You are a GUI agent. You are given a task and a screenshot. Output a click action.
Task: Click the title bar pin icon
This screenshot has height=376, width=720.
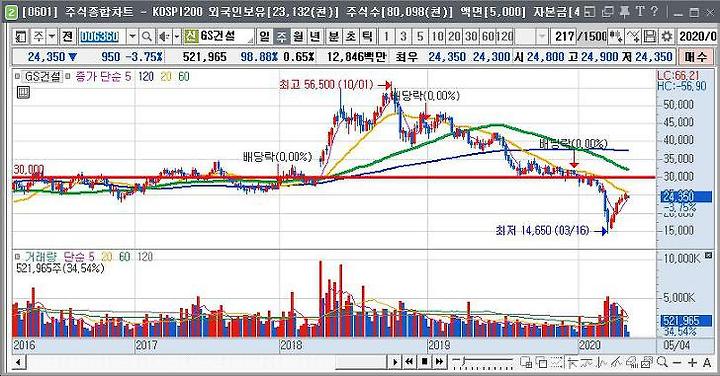624,11
